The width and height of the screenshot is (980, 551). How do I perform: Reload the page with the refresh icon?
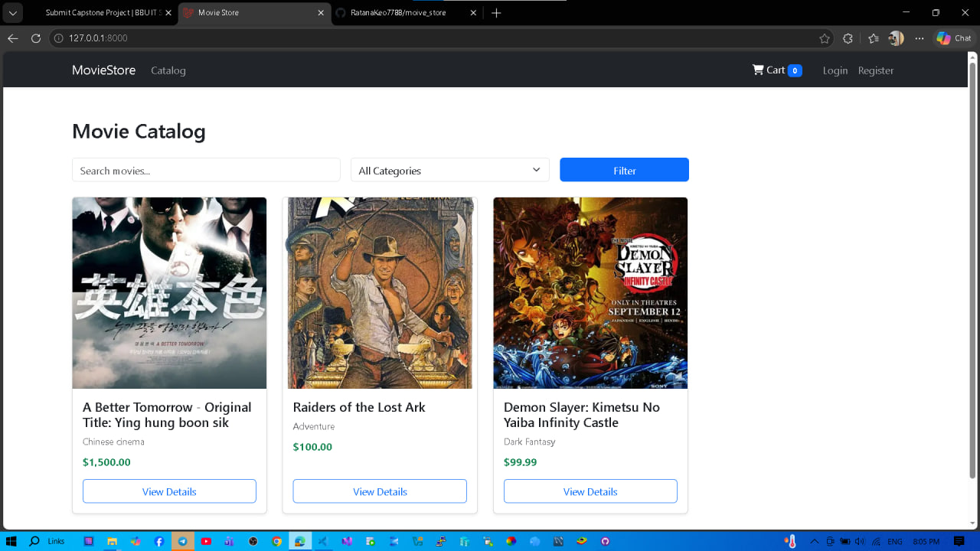pyautogui.click(x=35, y=38)
